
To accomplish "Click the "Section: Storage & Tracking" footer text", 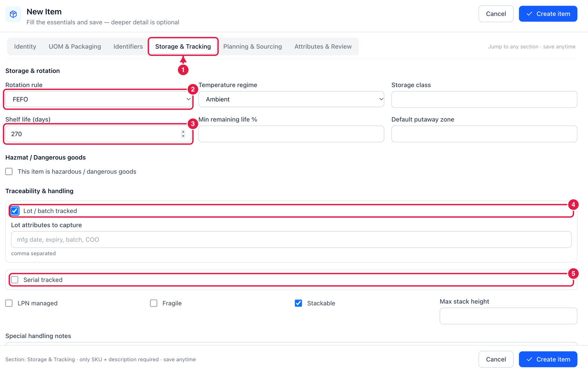I will [40, 359].
